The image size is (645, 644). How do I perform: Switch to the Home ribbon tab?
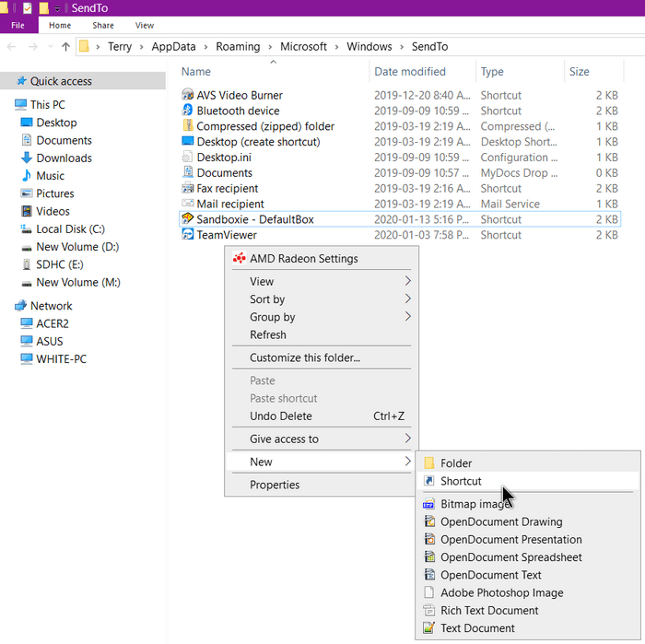click(60, 25)
